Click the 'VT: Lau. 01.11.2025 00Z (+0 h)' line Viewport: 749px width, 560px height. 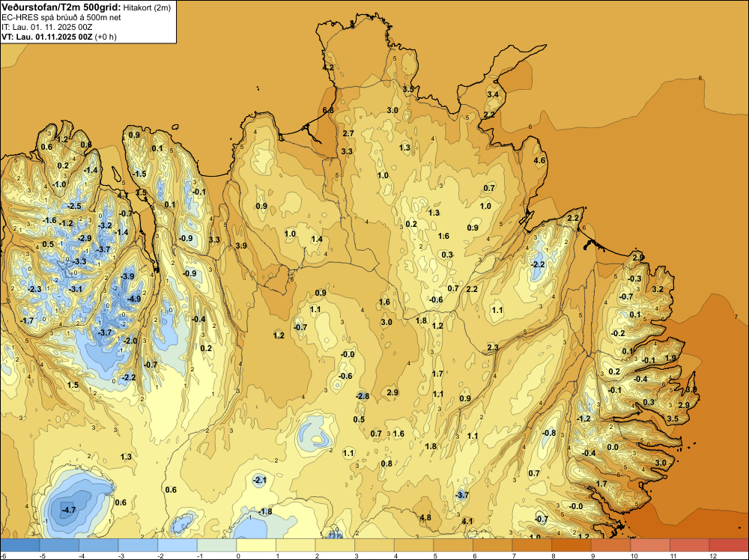58,37
